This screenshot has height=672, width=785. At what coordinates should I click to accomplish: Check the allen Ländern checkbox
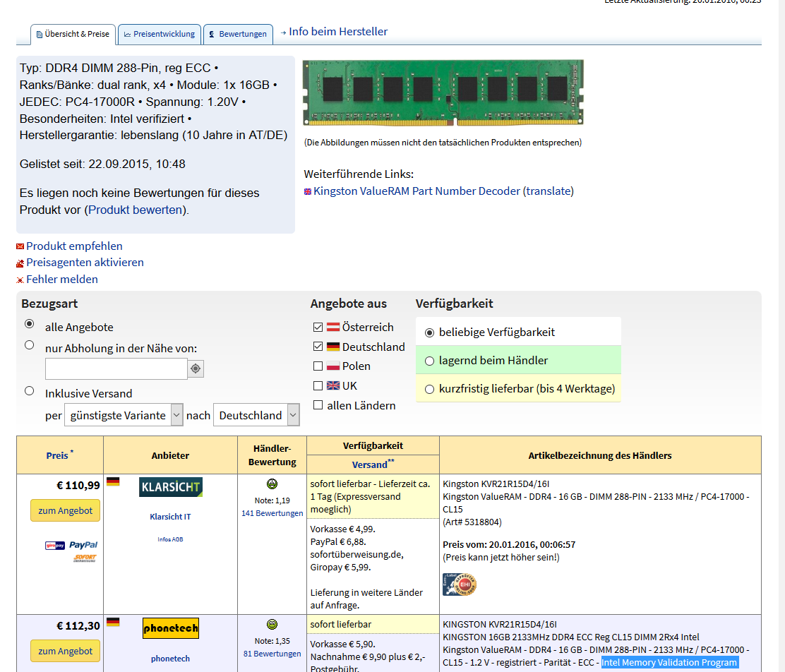coord(318,405)
